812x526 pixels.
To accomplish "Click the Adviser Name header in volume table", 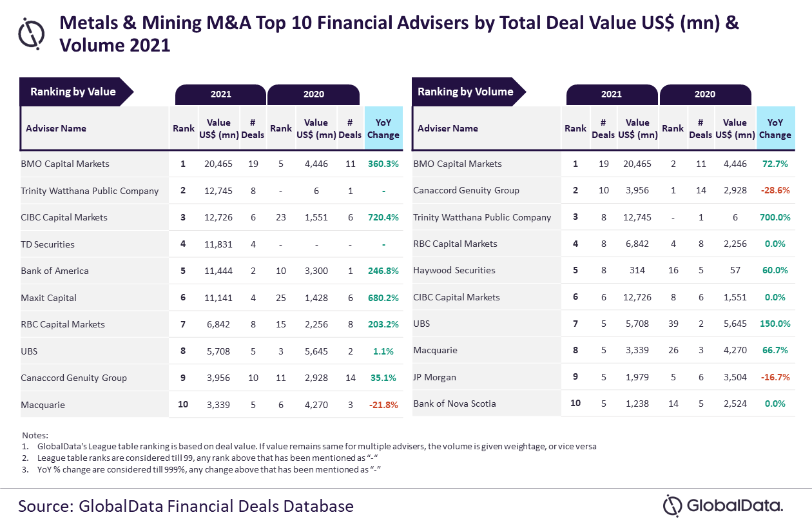I will [448, 128].
